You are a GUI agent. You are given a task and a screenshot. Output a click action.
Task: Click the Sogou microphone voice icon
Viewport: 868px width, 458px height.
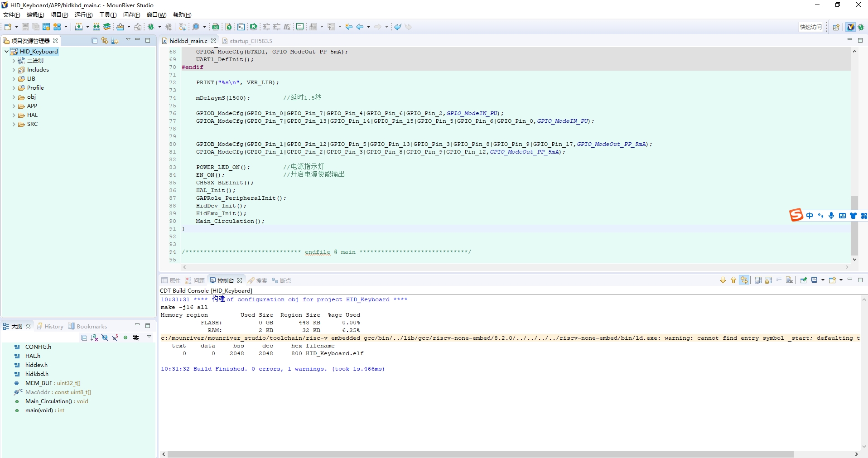click(x=831, y=216)
